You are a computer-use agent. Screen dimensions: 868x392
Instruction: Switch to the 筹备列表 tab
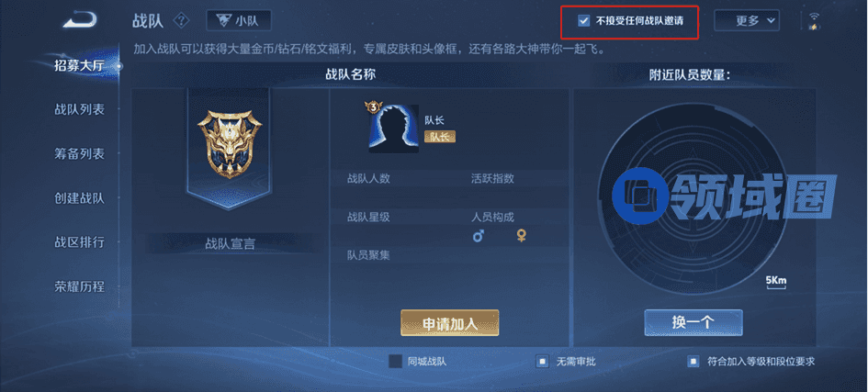pyautogui.click(x=79, y=153)
